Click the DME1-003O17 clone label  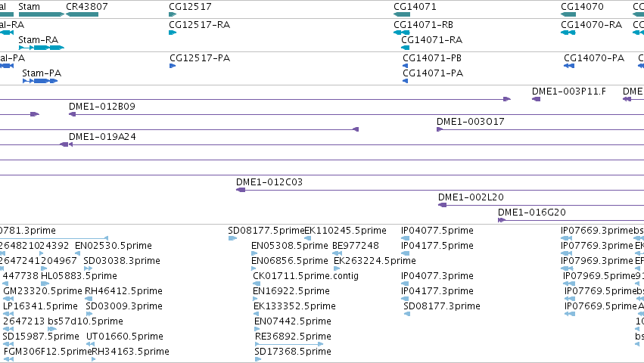[470, 122]
